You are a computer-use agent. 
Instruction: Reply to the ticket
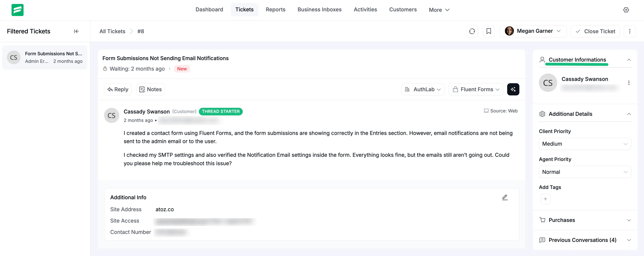click(117, 89)
